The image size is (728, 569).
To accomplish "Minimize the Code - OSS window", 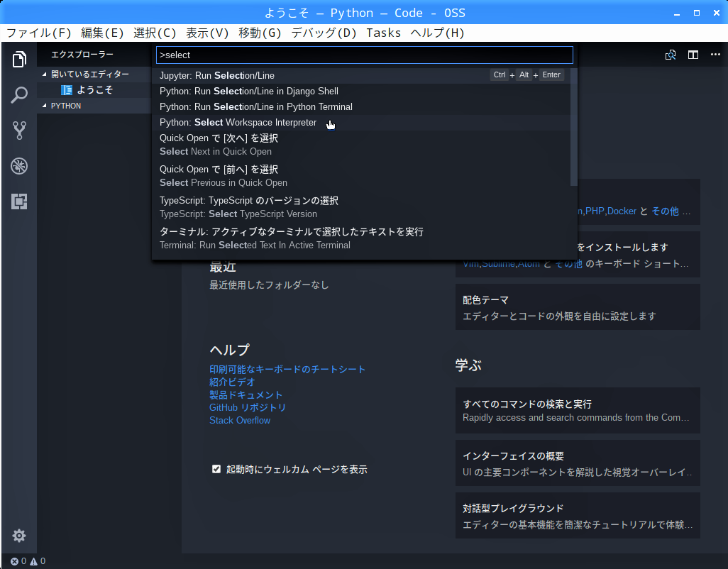I will click(x=677, y=13).
